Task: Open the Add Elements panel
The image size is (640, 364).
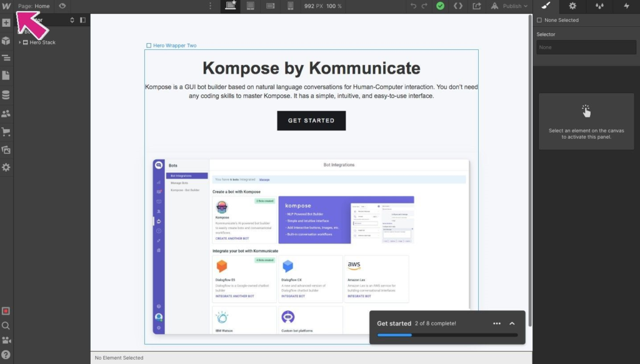Action: 6,23
